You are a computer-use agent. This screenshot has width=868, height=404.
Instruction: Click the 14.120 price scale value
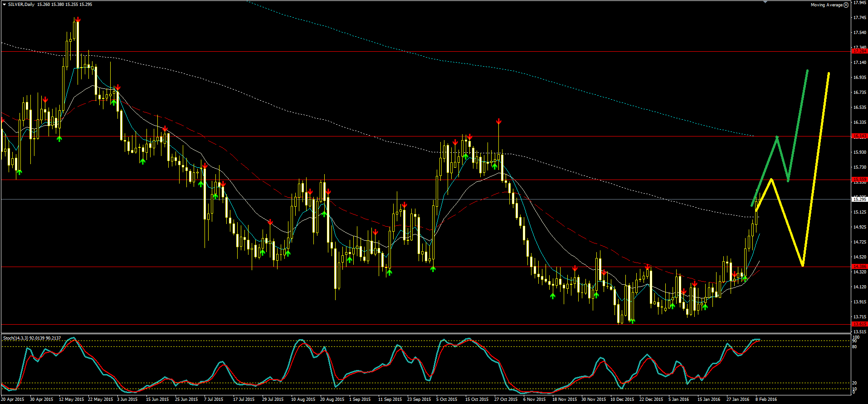[860, 287]
